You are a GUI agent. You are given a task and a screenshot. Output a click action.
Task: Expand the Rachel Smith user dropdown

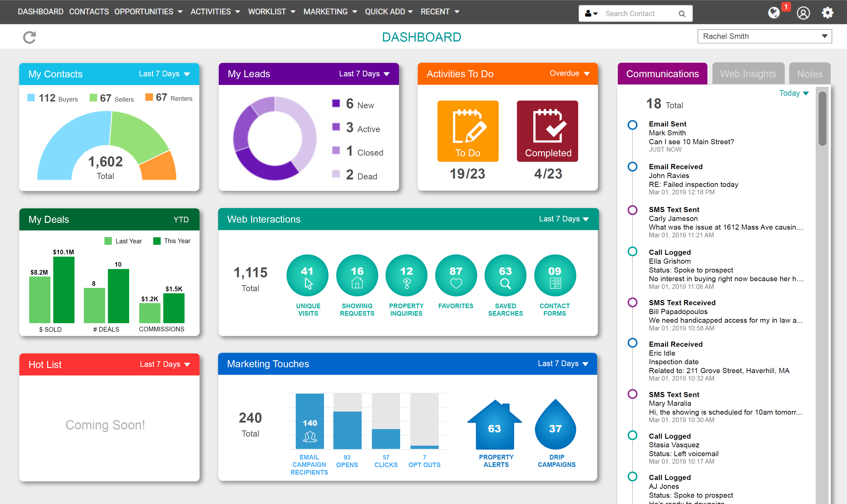764,36
